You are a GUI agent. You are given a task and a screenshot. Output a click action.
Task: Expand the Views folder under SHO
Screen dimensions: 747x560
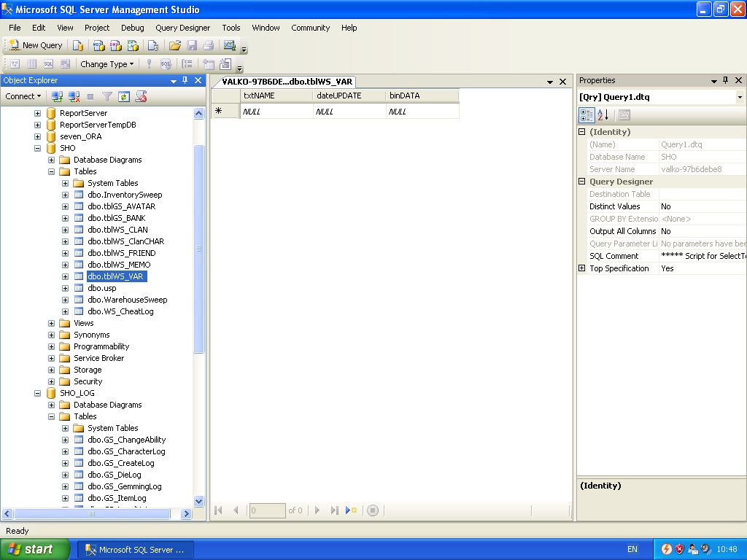click(50, 322)
